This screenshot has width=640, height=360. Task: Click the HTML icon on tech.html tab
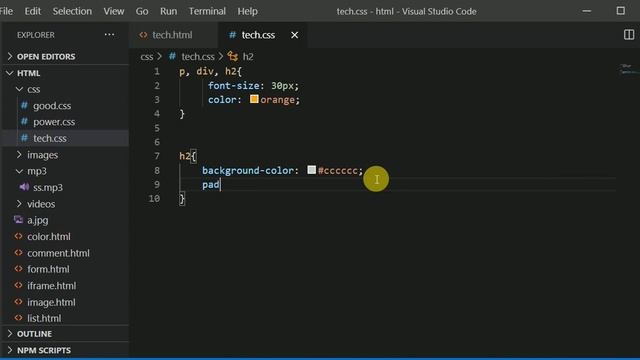point(143,35)
